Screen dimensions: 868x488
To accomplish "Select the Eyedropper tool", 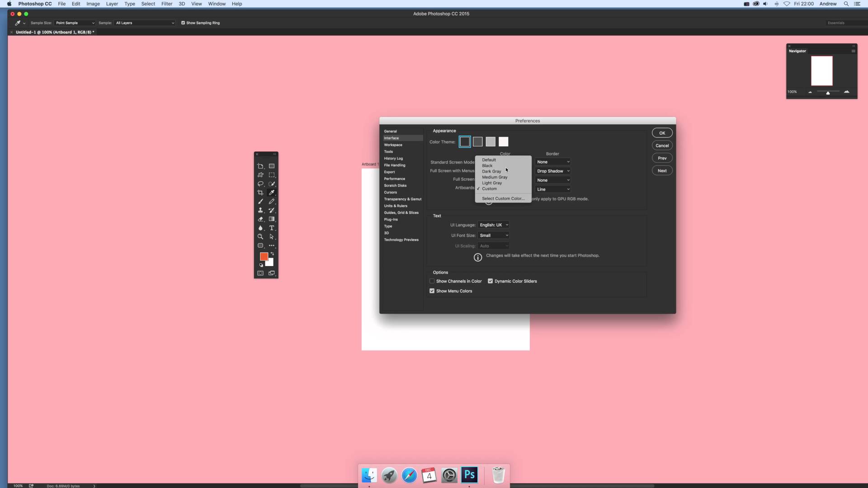I will coord(272,192).
